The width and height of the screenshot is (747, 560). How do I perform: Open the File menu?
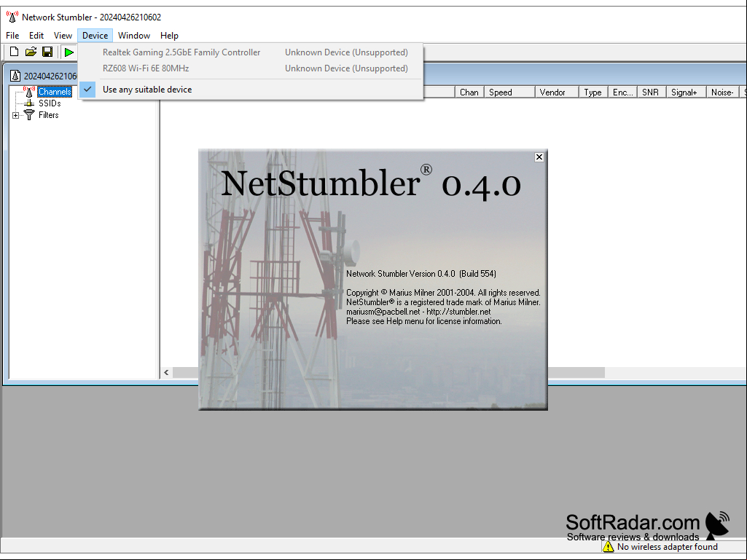12,36
